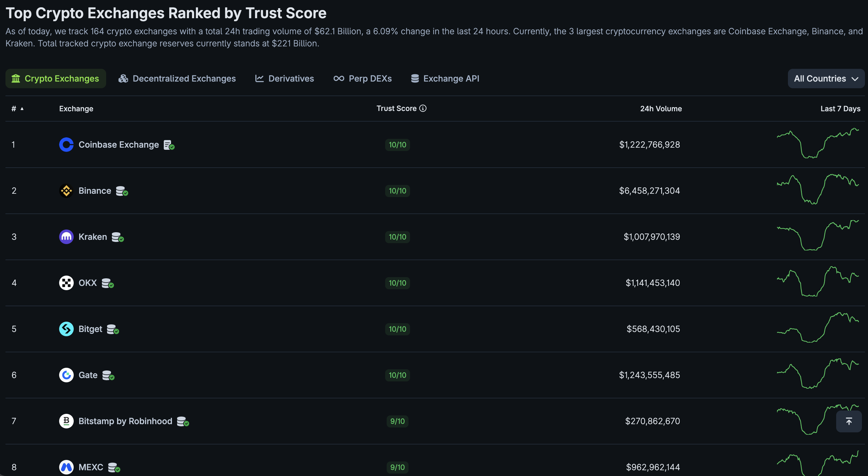Click the Bitget 7-day sparkline chart
This screenshot has width=868, height=476.
click(818, 327)
